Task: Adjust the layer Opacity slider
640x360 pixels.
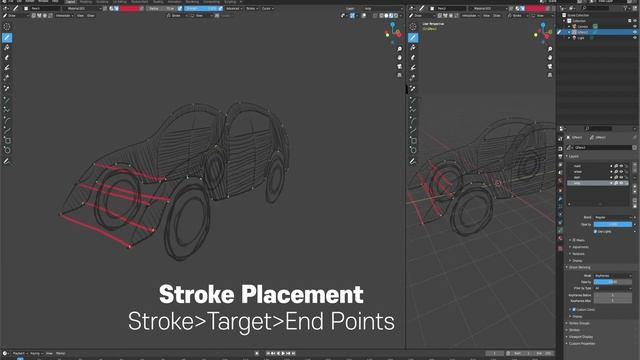Action: [x=613, y=224]
